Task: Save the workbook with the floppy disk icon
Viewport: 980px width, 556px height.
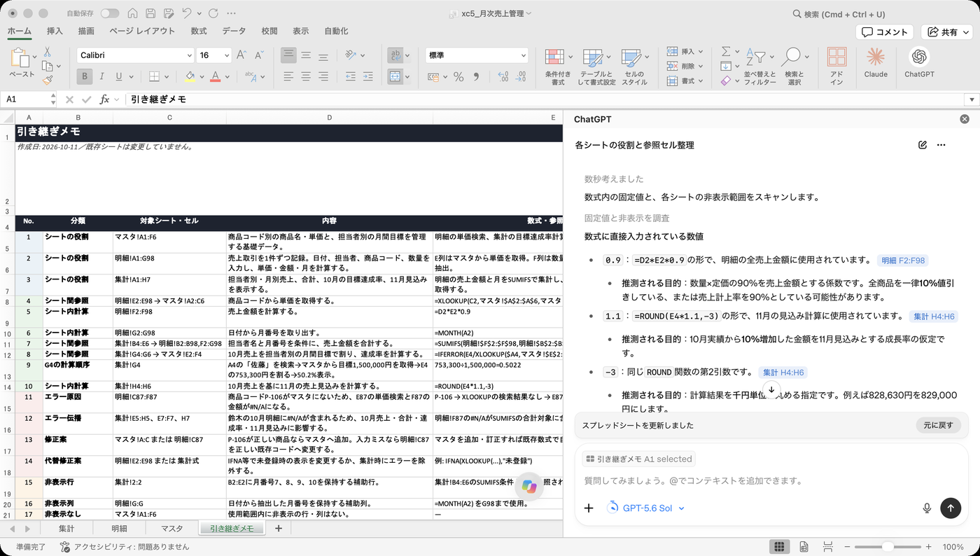Action: 150,13
